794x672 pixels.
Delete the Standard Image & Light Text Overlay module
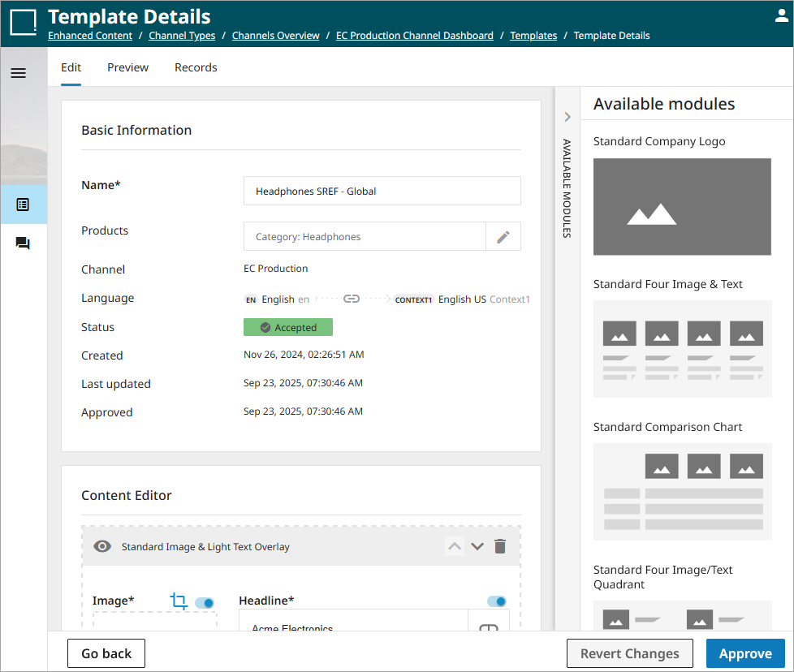click(500, 546)
